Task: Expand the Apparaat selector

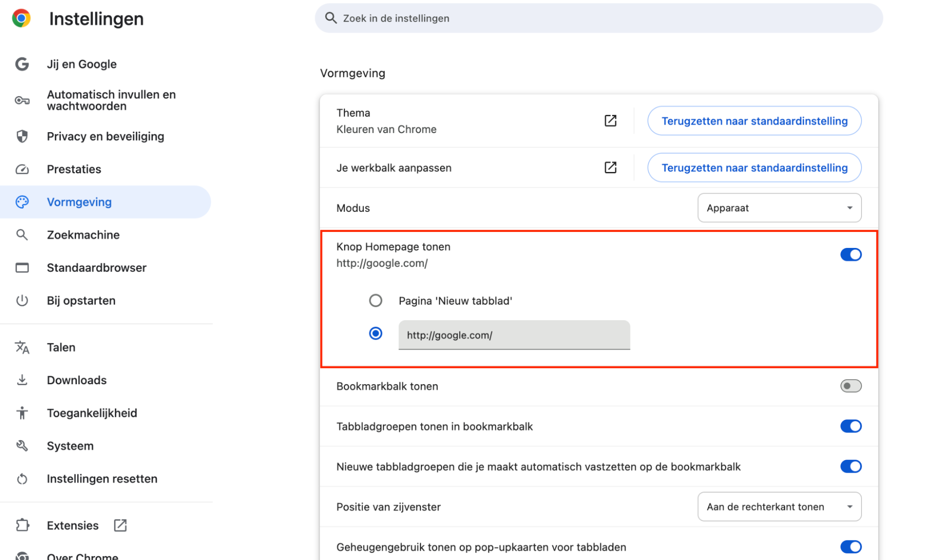Action: (x=779, y=208)
